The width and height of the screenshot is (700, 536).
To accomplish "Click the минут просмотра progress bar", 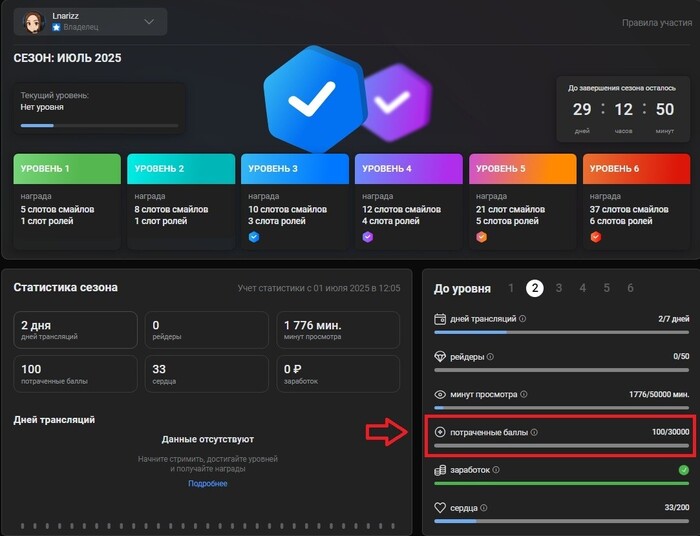I will [561, 407].
